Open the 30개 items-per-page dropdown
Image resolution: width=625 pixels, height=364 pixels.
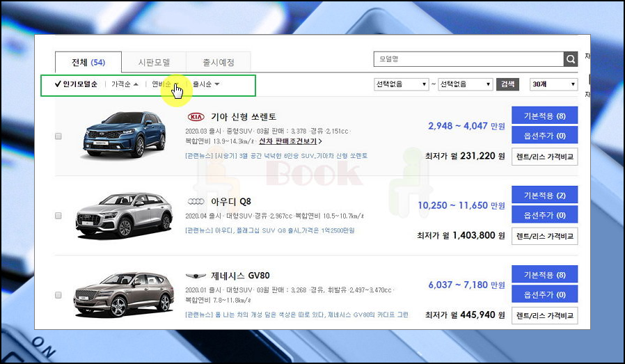pyautogui.click(x=553, y=84)
